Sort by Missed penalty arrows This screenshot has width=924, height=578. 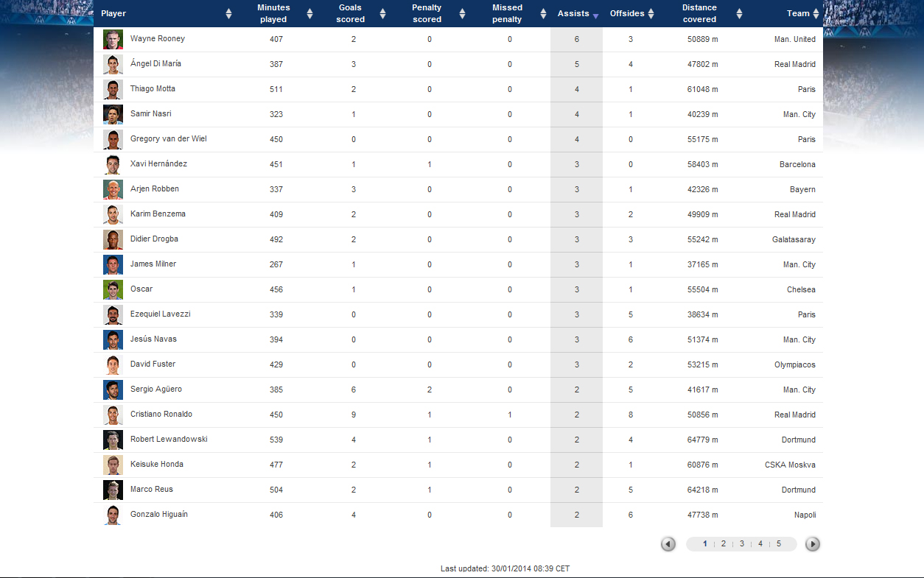(x=543, y=13)
